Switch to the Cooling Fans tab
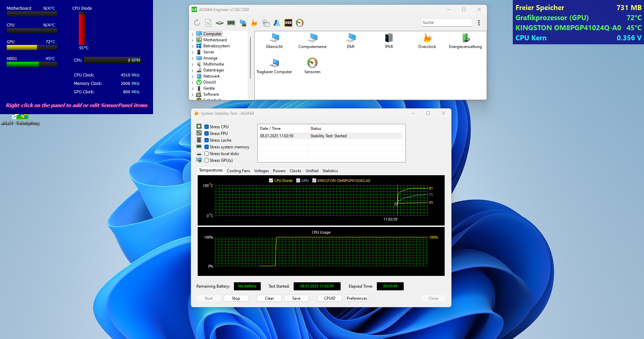Screen dimensions: 644x339 [238, 171]
